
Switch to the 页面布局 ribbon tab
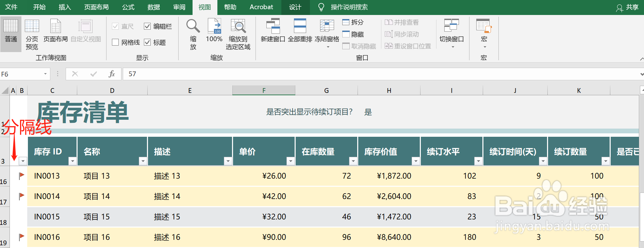[97, 7]
